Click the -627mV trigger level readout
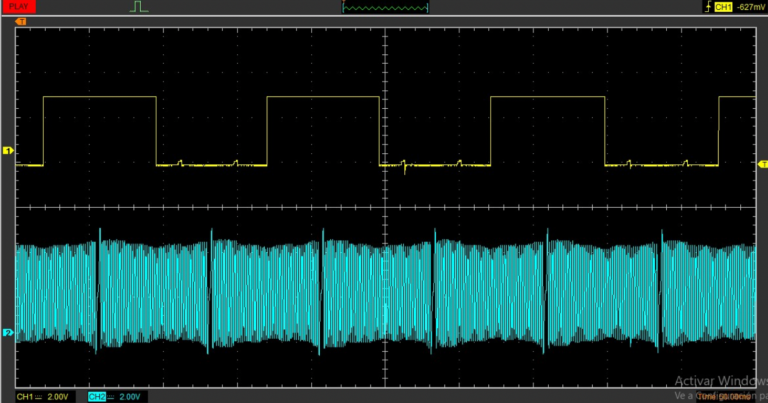 pyautogui.click(x=750, y=7)
